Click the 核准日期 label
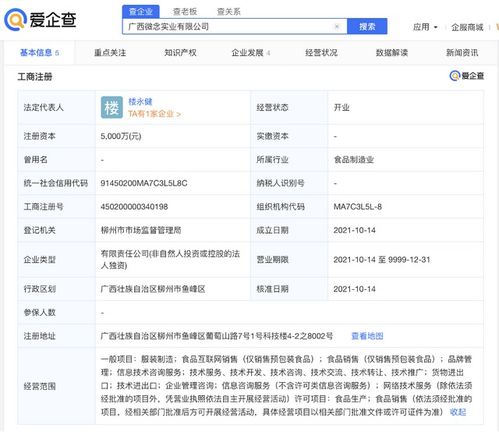Screen dimensions: 499x432 272,289
